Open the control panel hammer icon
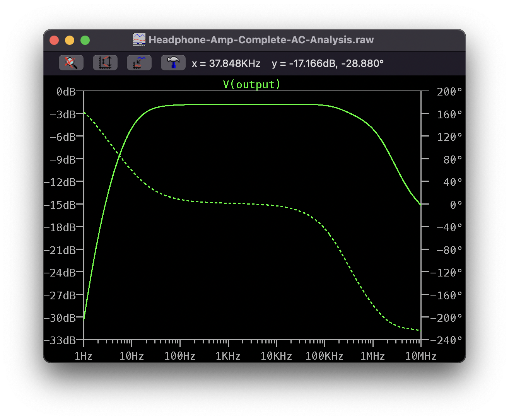 click(173, 63)
